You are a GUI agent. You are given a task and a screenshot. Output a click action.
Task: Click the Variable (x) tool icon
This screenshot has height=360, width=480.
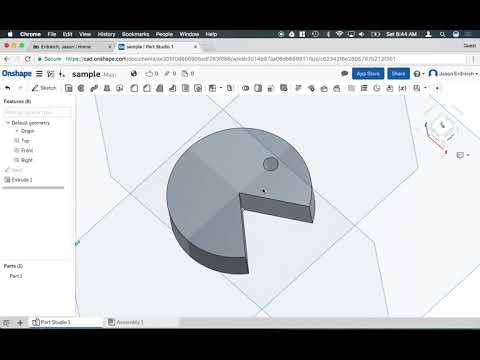(403, 88)
